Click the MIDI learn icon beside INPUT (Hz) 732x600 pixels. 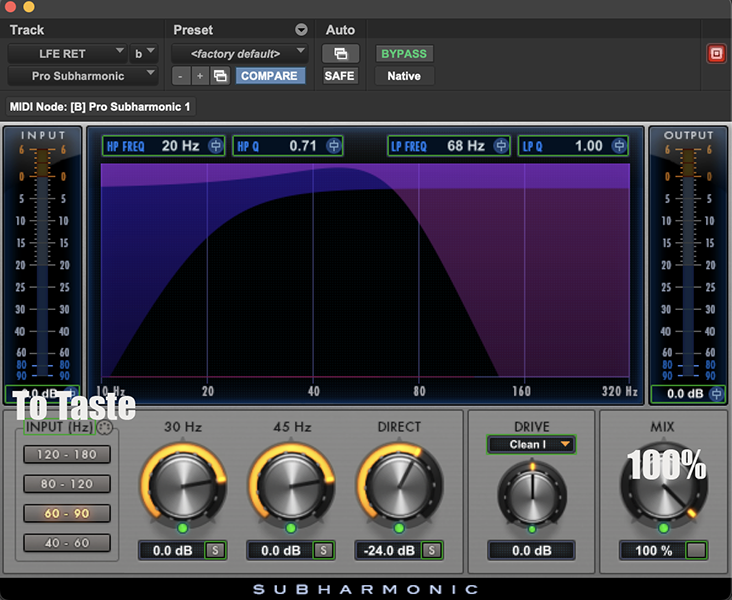tap(105, 427)
